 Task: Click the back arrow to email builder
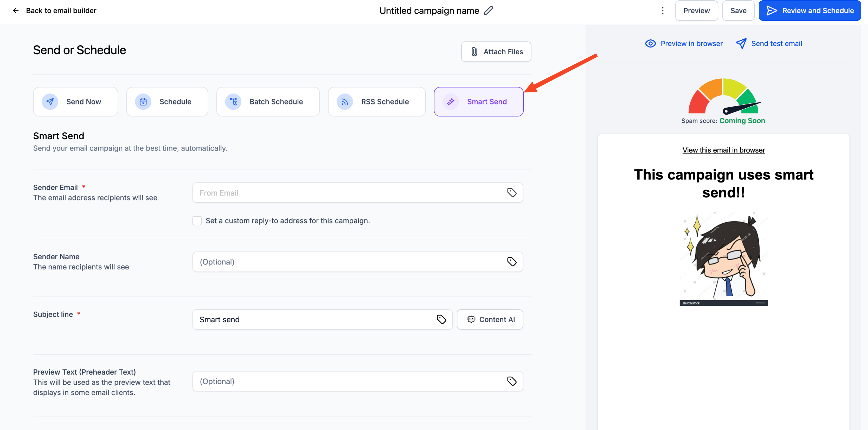pos(16,10)
